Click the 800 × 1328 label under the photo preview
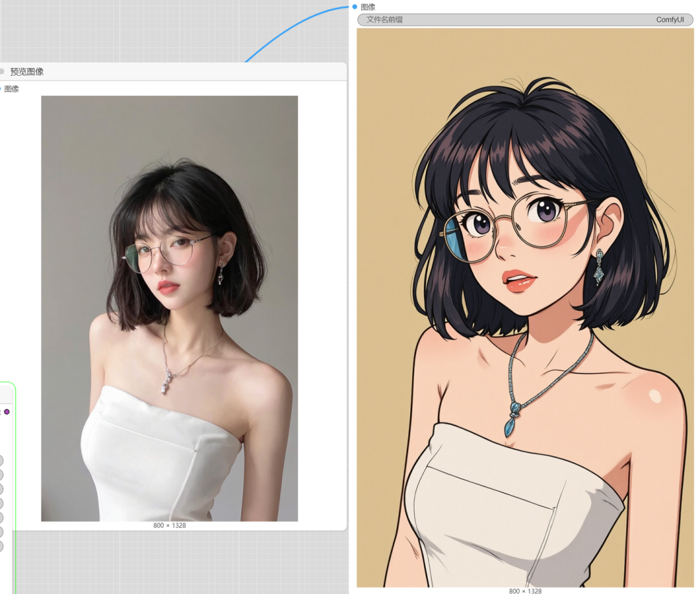 [x=169, y=525]
